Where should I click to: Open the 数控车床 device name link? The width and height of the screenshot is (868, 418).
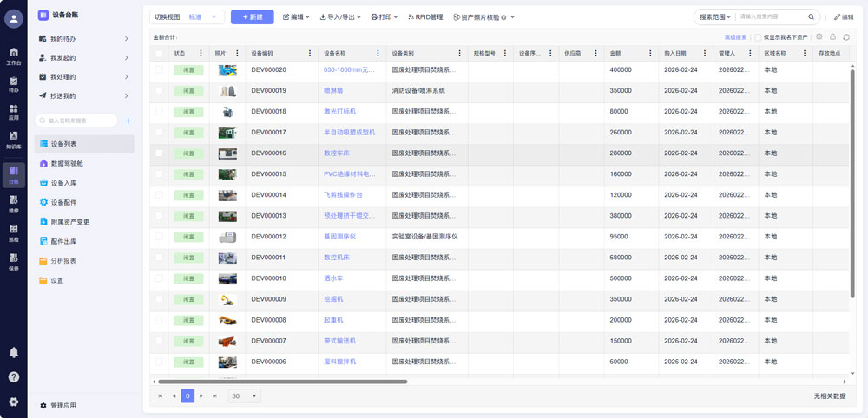tap(335, 153)
